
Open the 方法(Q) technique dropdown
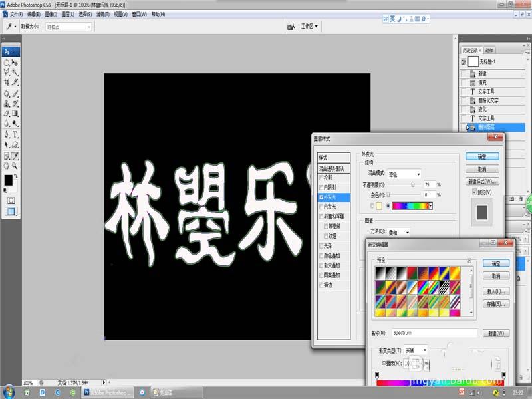[398, 232]
